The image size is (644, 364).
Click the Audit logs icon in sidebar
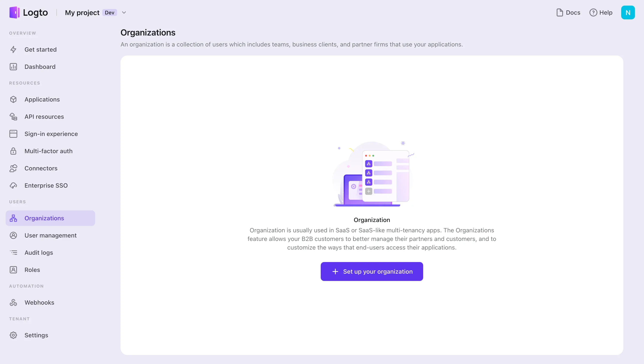[x=13, y=253]
